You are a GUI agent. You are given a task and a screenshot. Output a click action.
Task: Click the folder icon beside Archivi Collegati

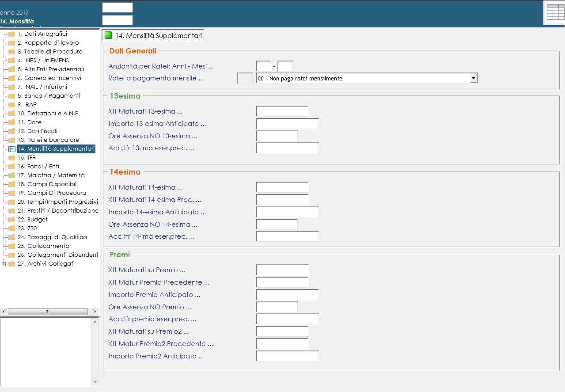[12, 264]
